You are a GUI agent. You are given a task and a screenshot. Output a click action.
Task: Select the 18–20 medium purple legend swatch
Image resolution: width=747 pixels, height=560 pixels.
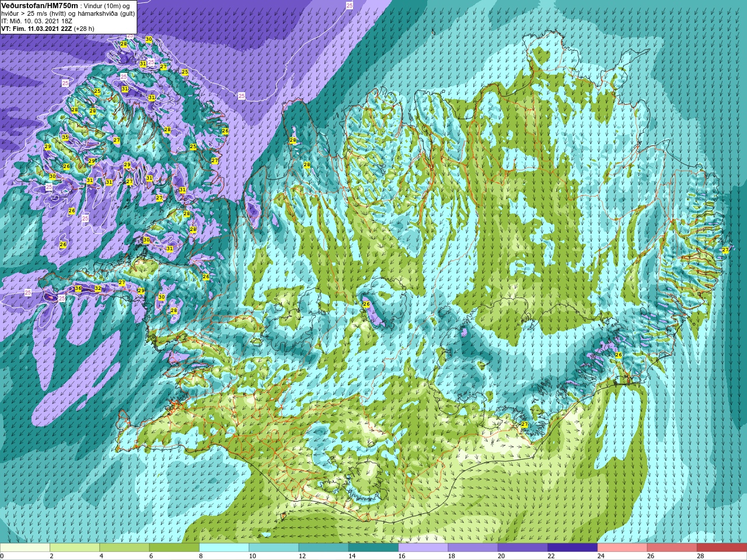click(x=473, y=548)
